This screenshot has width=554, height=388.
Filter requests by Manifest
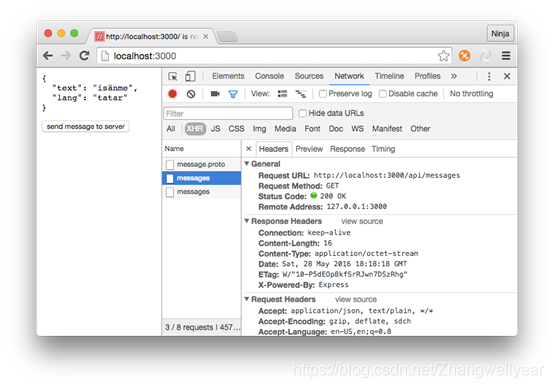click(387, 129)
